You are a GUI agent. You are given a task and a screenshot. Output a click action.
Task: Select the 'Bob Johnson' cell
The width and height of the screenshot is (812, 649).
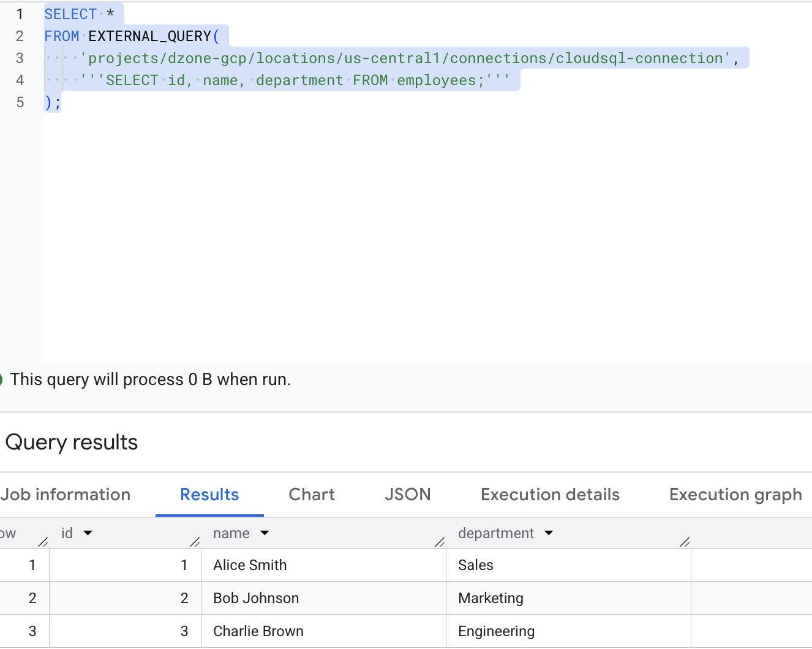[323, 598]
